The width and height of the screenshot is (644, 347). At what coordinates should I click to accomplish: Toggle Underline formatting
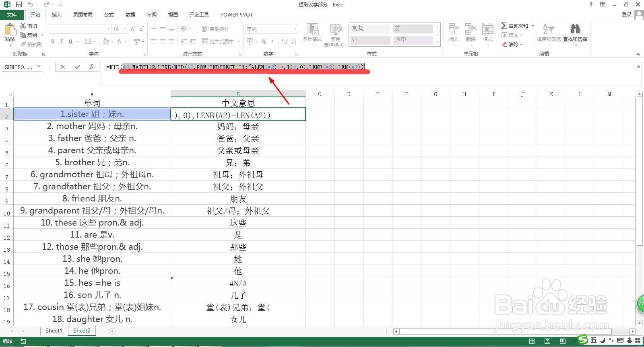point(70,41)
